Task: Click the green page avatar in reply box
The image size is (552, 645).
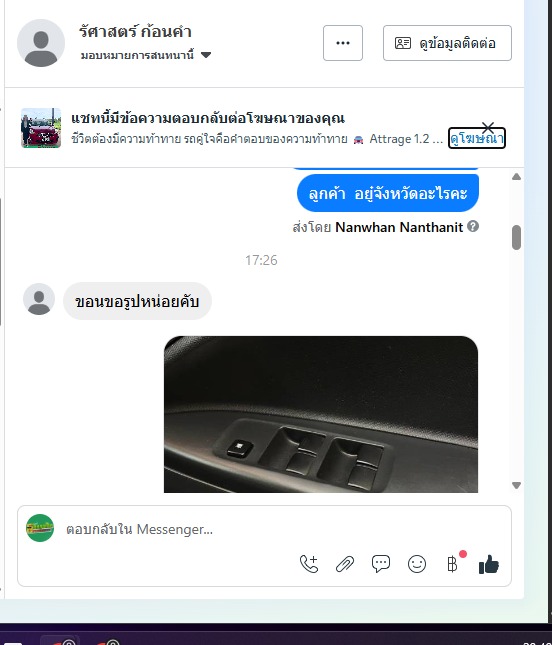Action: point(40,528)
